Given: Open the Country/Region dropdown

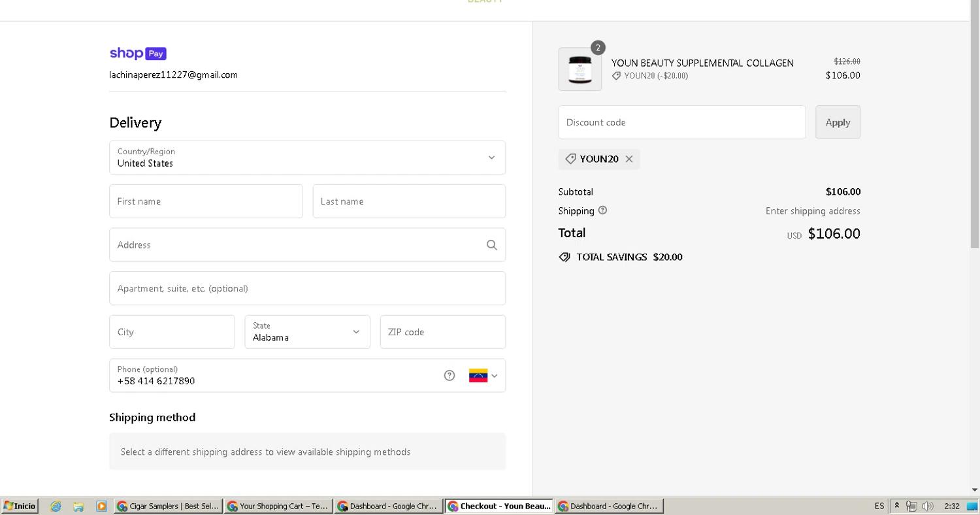Looking at the screenshot, I should [x=307, y=158].
